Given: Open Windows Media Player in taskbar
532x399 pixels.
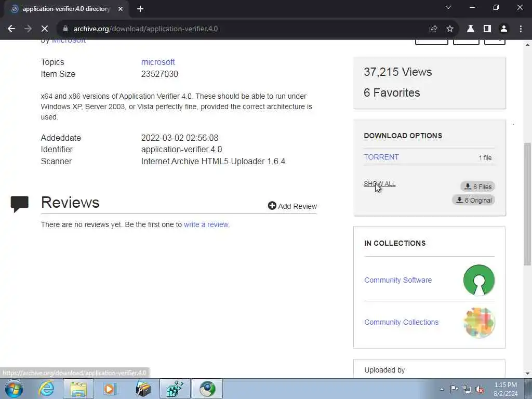Looking at the screenshot, I should tap(110, 389).
